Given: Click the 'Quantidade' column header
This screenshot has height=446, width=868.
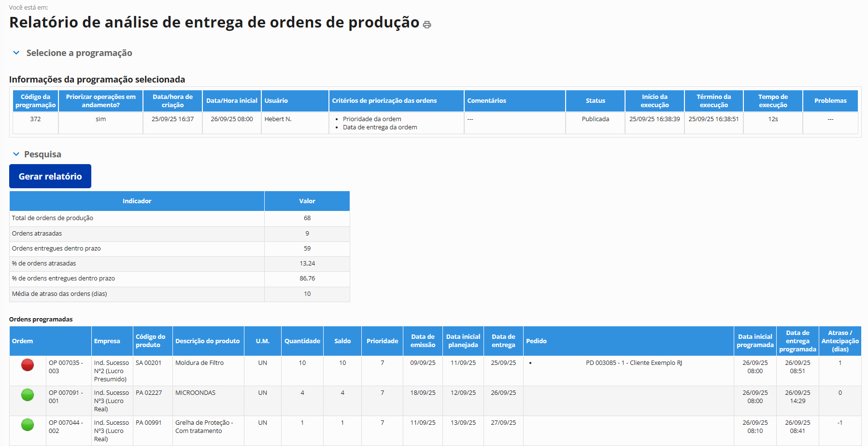Looking at the screenshot, I should 302,341.
